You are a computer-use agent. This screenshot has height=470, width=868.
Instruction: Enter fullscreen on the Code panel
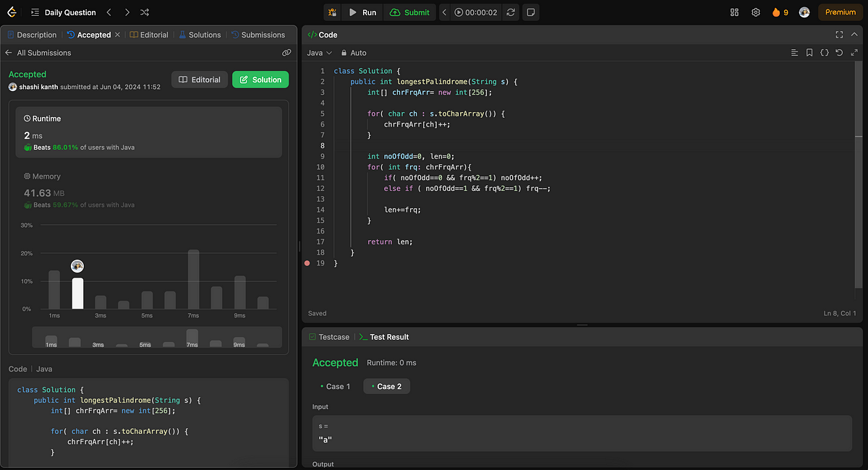pos(839,35)
